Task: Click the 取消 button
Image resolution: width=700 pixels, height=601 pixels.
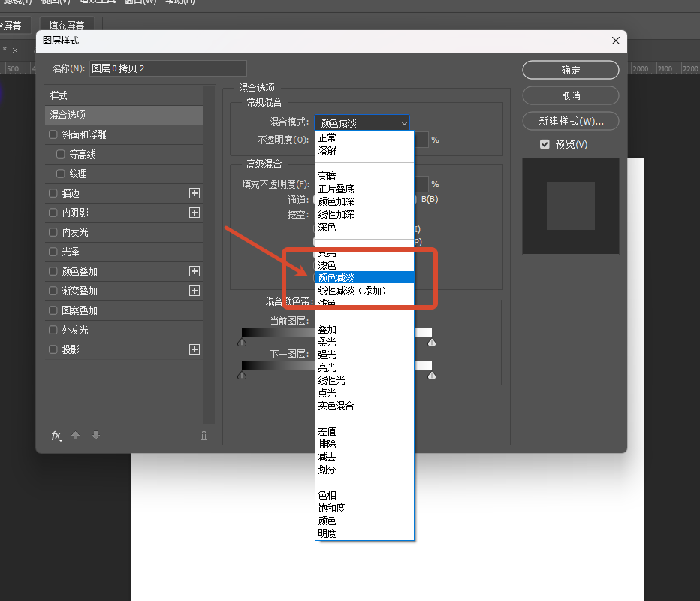Action: 571,95
